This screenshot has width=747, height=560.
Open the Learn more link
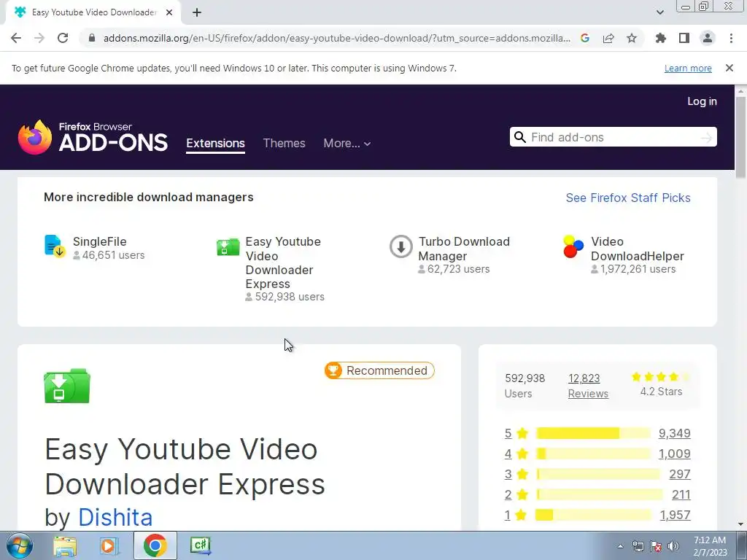(688, 68)
